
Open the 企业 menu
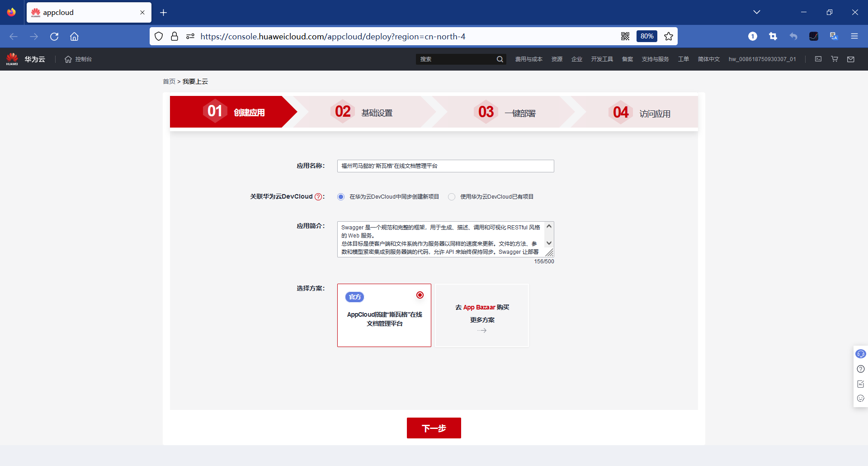coord(577,59)
